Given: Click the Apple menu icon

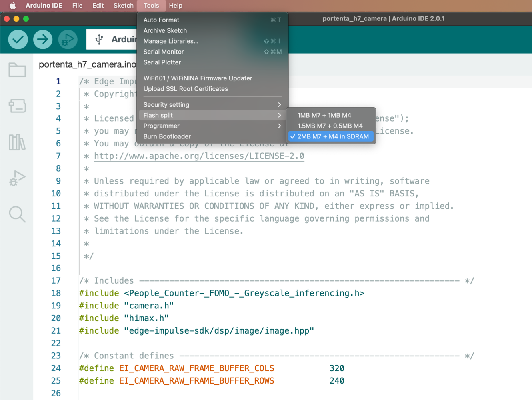Looking at the screenshot, I should (x=12, y=6).
